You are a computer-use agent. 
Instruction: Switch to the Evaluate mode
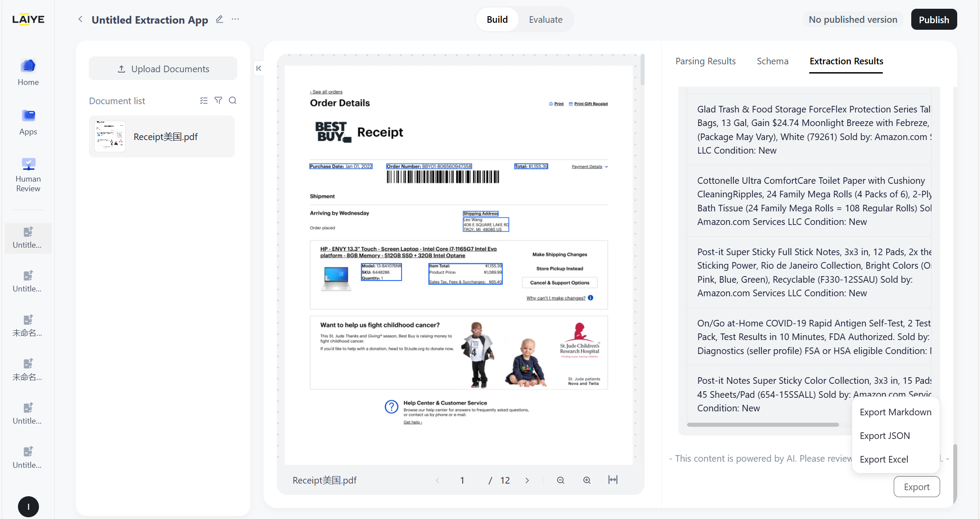(x=546, y=20)
